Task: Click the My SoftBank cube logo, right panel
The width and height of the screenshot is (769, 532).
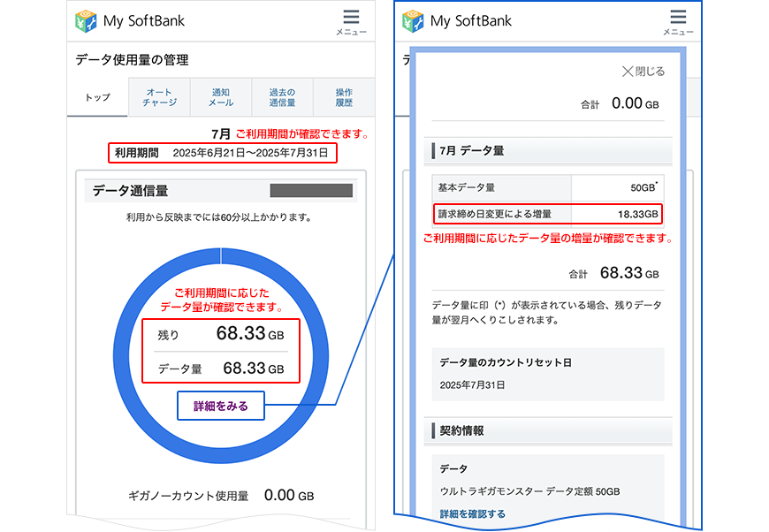Action: (x=413, y=21)
